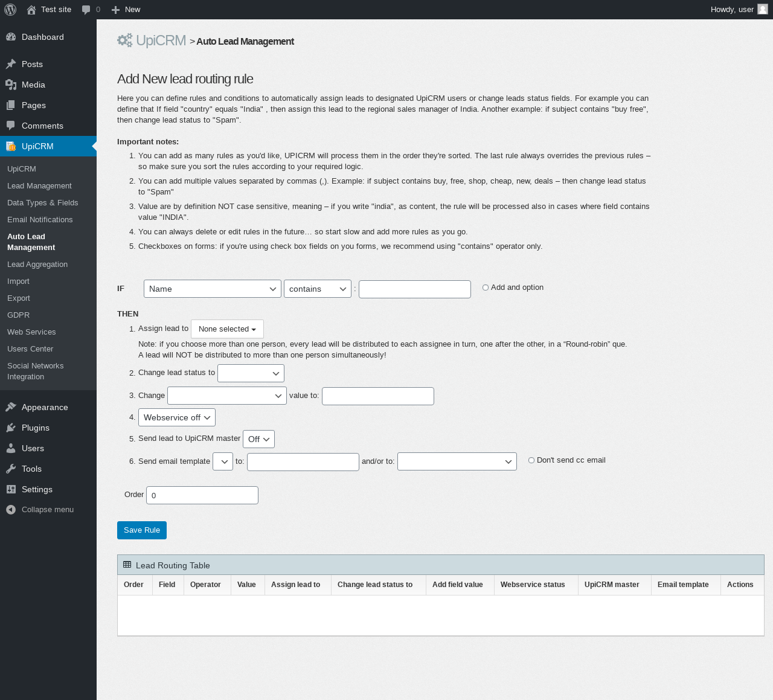Open Email Notifications submenu item
The width and height of the screenshot is (773, 700).
pyautogui.click(x=40, y=219)
